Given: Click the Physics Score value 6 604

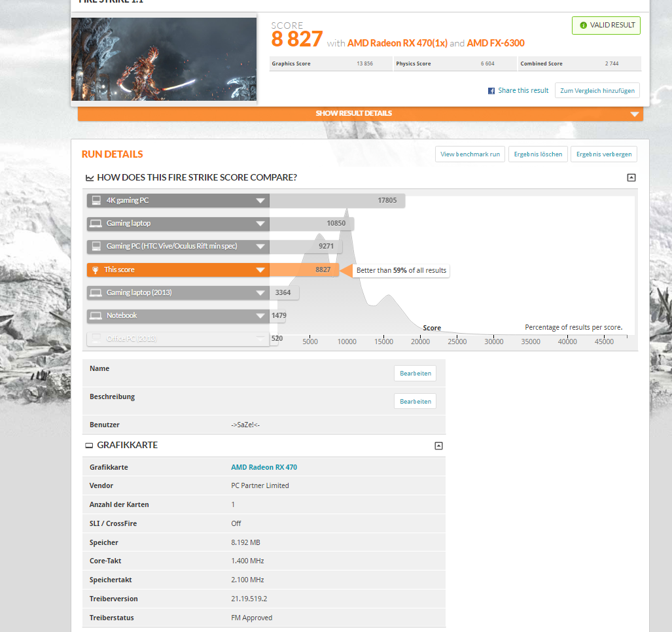Looking at the screenshot, I should [487, 63].
